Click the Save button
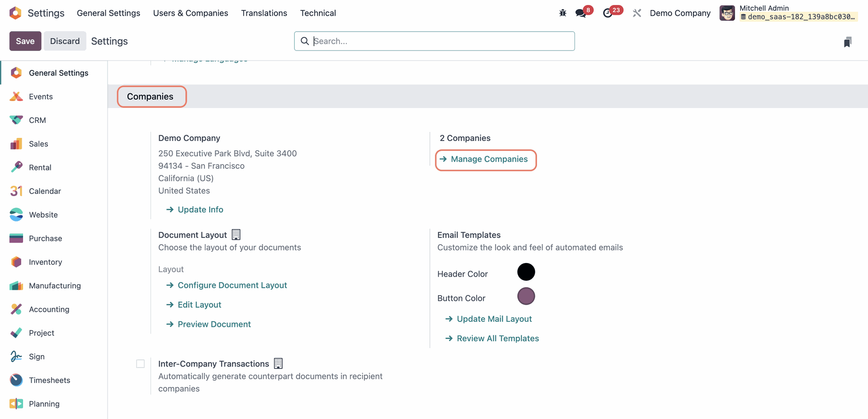The image size is (868, 419). tap(25, 41)
